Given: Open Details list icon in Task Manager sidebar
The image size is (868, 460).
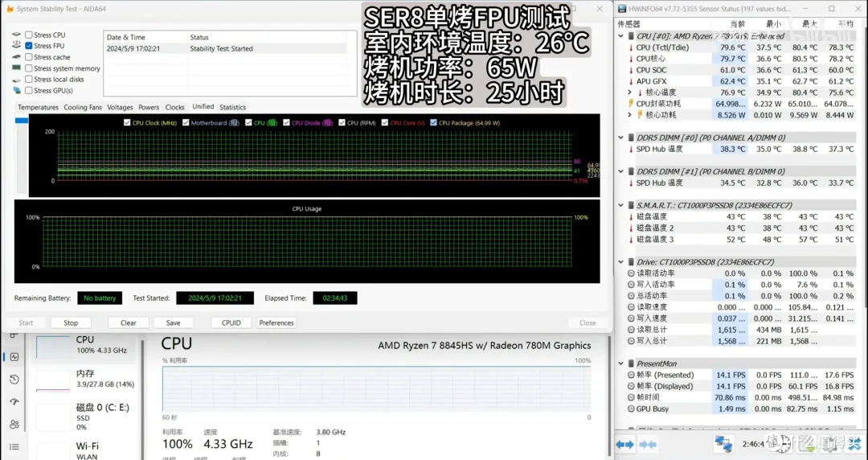Looking at the screenshot, I should [x=14, y=446].
